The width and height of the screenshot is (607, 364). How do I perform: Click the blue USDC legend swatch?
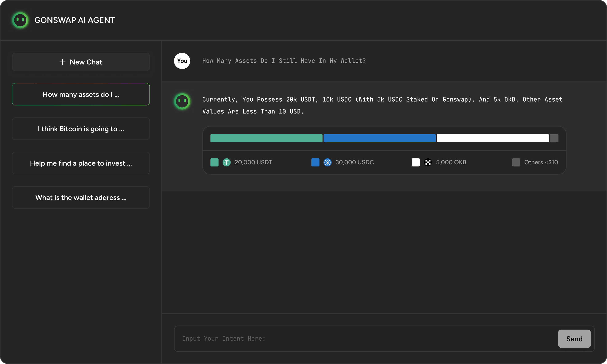point(315,162)
